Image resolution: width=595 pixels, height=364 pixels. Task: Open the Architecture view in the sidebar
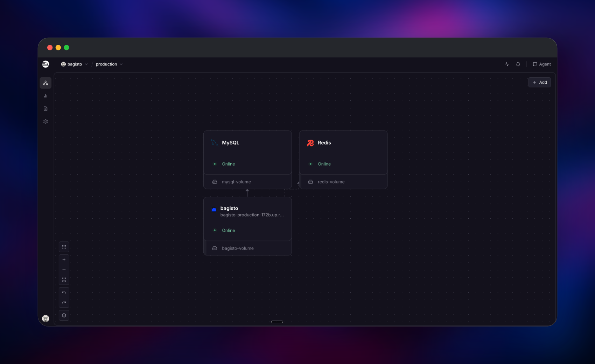click(x=45, y=83)
